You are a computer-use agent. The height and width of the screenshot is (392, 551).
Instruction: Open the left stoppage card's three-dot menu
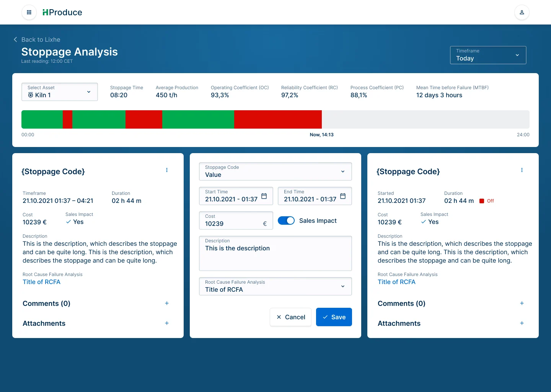click(x=167, y=170)
